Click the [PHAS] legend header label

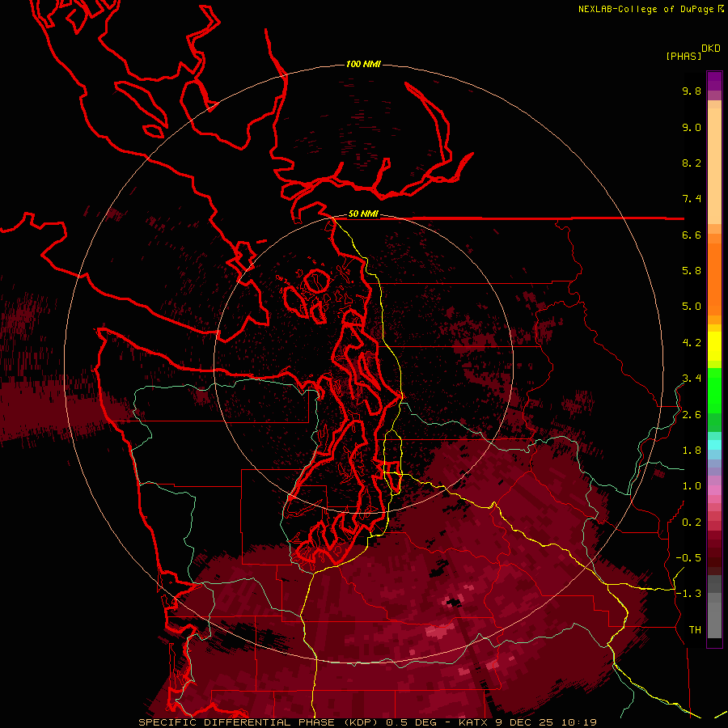[x=684, y=57]
